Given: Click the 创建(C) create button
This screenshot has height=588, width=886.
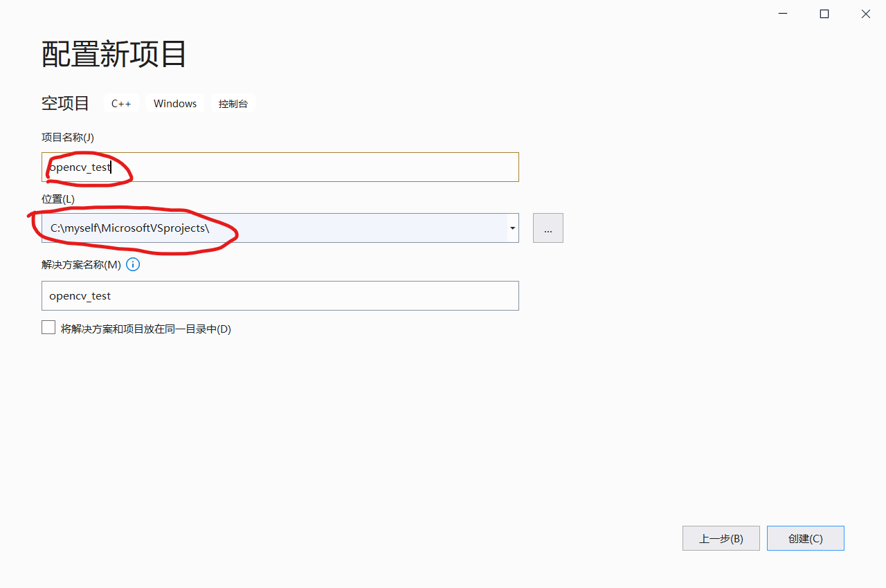Looking at the screenshot, I should click(x=806, y=538).
